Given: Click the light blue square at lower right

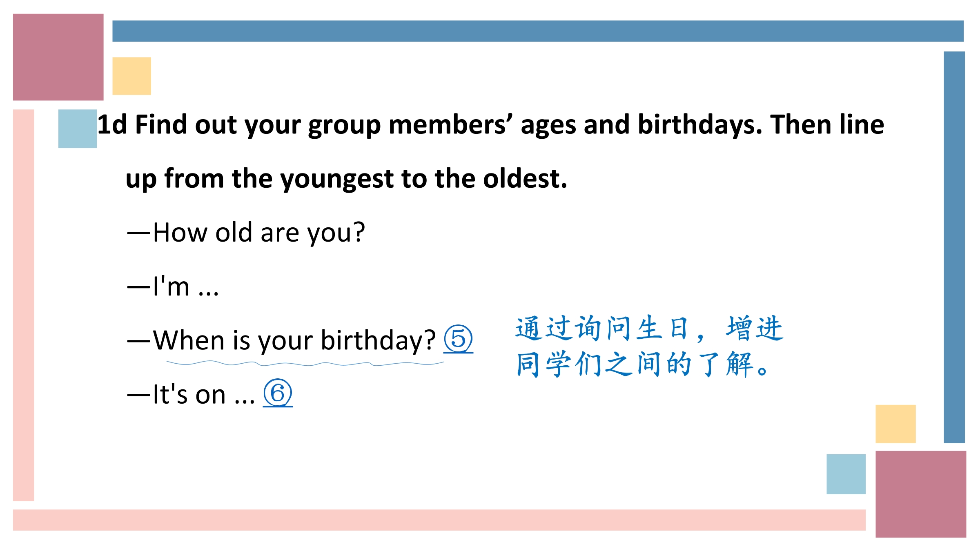Looking at the screenshot, I should pyautogui.click(x=846, y=474).
